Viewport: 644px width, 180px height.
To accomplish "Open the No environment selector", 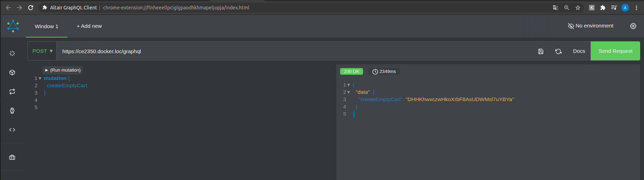I will click(591, 26).
